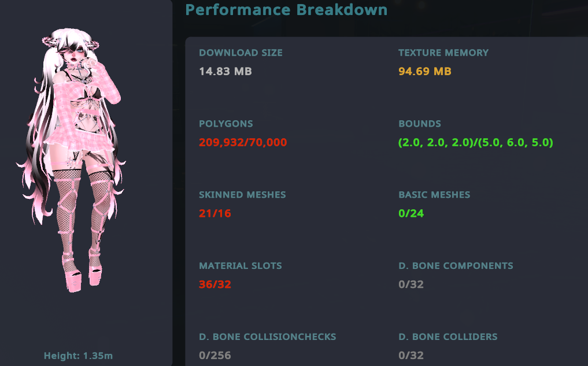588x366 pixels.
Task: Click the D. Bone Colliders label
Action: (x=448, y=337)
